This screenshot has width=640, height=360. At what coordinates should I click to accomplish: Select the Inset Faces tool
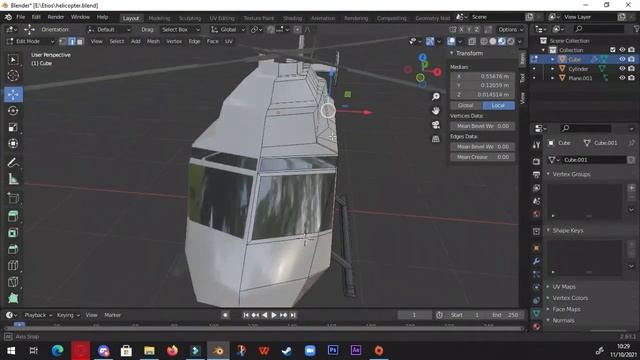click(13, 233)
